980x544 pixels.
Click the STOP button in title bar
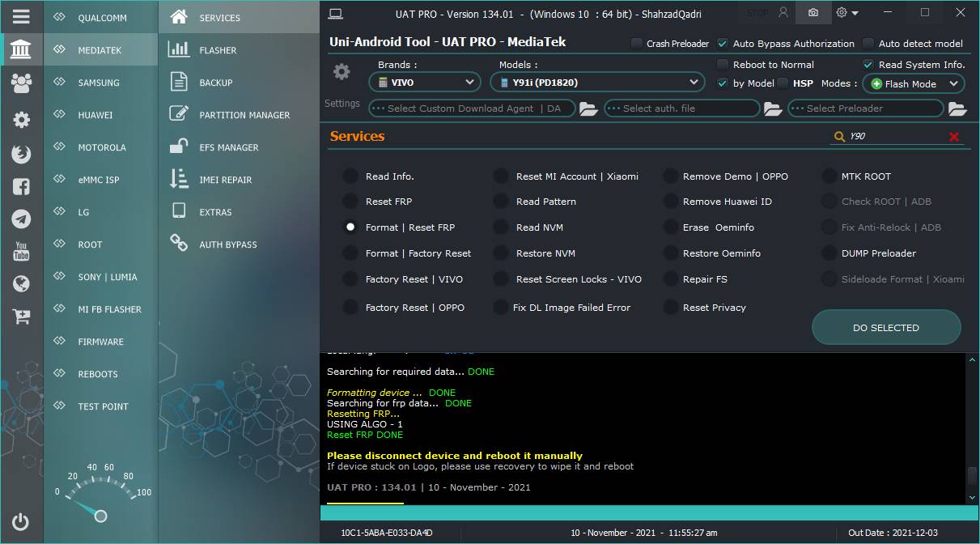point(758,13)
